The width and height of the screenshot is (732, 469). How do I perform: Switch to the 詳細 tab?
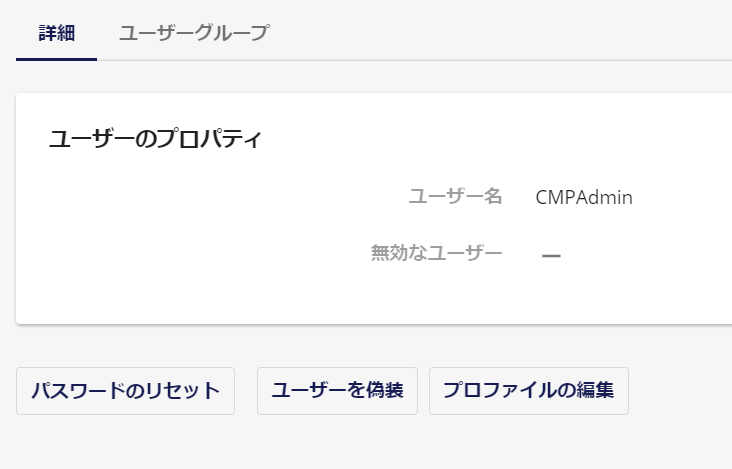(x=56, y=34)
